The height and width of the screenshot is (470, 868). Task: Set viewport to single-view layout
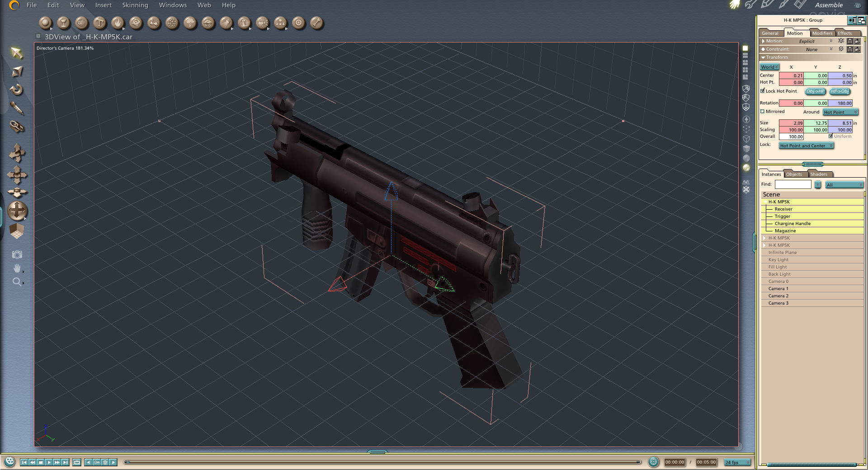[745, 48]
